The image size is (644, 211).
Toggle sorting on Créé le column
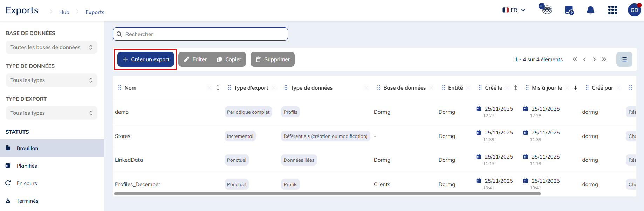[515, 88]
